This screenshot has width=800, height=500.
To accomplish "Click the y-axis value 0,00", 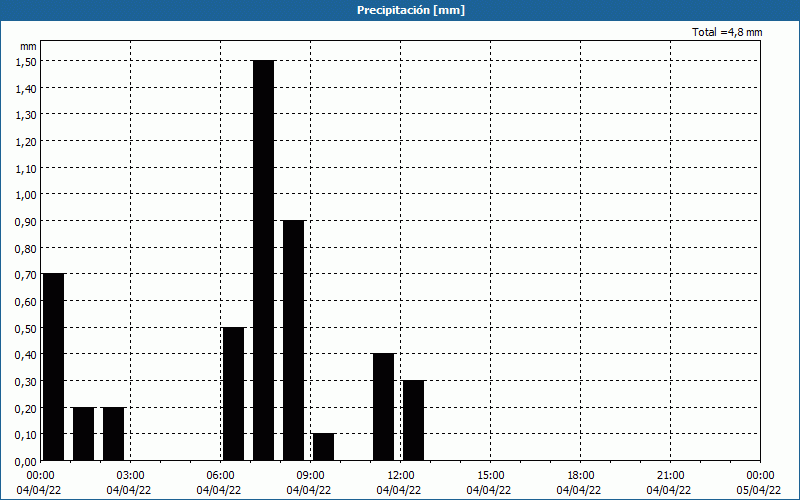I will coord(26,462).
